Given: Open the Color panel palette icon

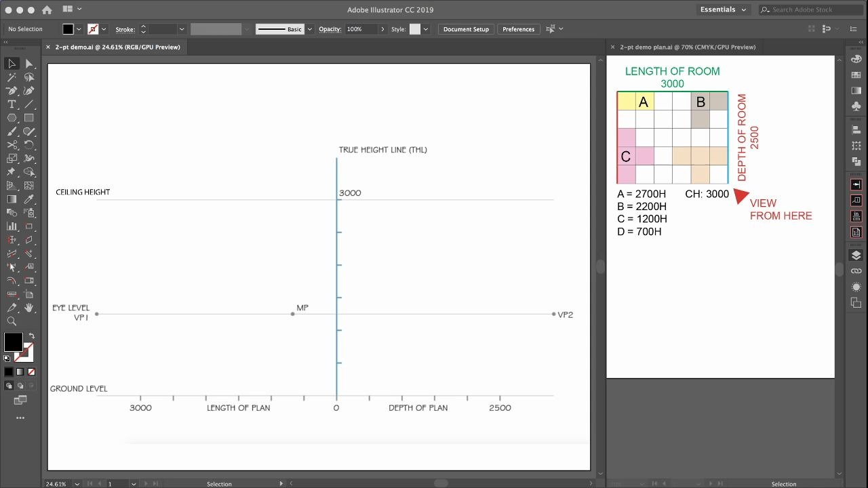Looking at the screenshot, I should pyautogui.click(x=856, y=59).
